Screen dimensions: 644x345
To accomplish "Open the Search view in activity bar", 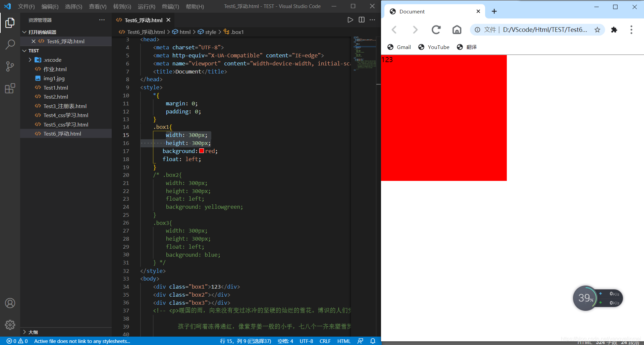I will coord(10,44).
